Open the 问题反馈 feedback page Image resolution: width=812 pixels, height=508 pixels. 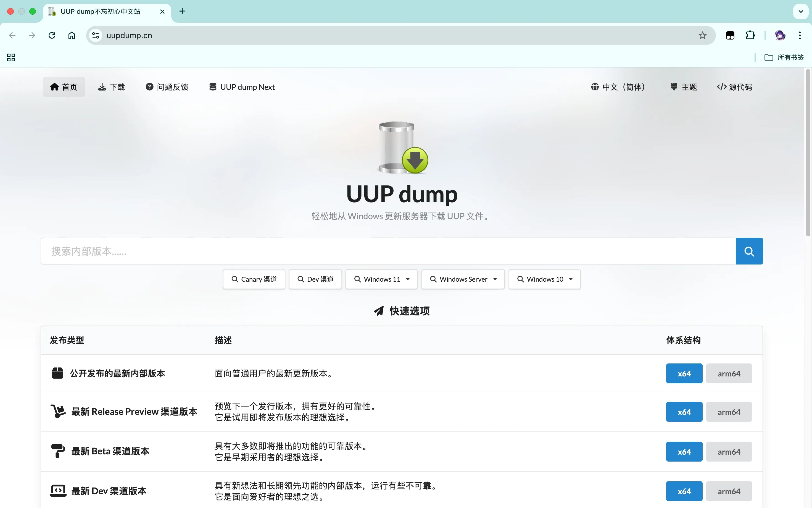(167, 87)
